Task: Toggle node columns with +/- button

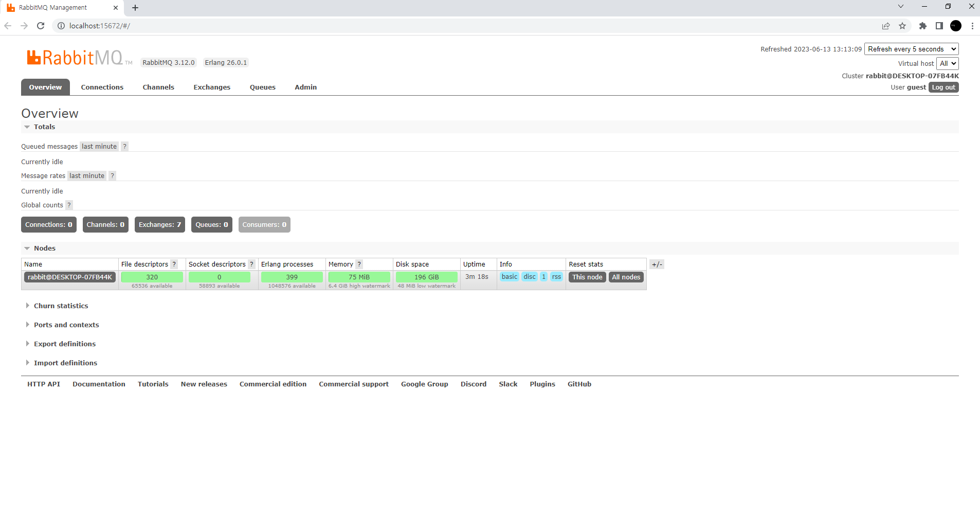Action: (657, 264)
